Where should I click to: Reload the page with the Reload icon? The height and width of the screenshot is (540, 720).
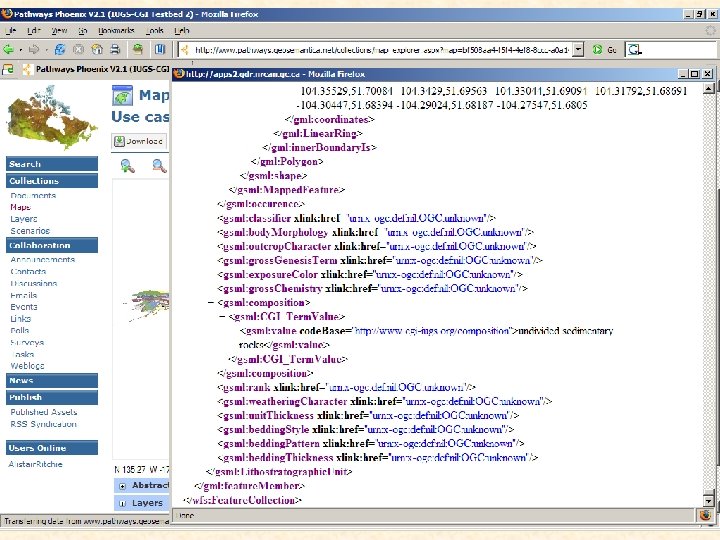[60, 49]
